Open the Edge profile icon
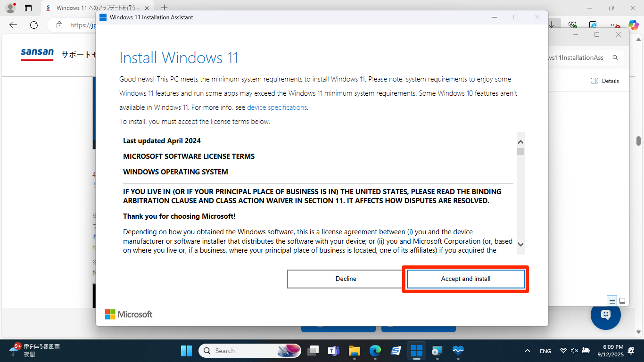This screenshot has height=362, width=644. point(10,8)
